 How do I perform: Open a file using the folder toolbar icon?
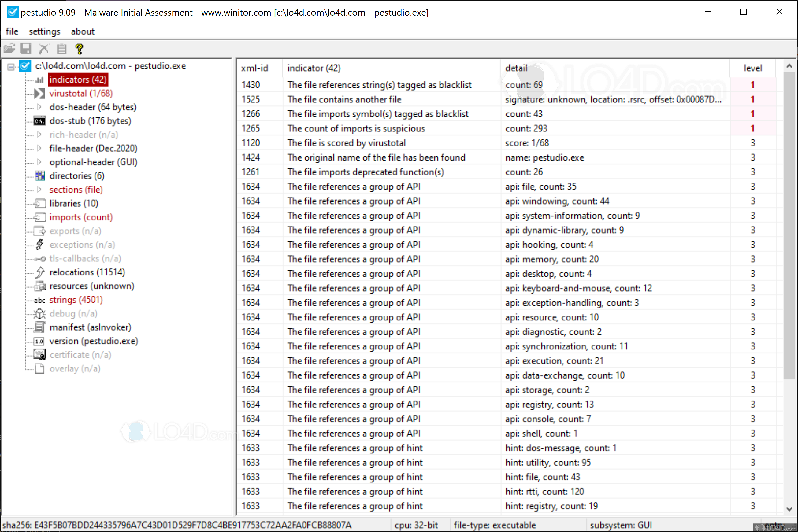pos(9,48)
